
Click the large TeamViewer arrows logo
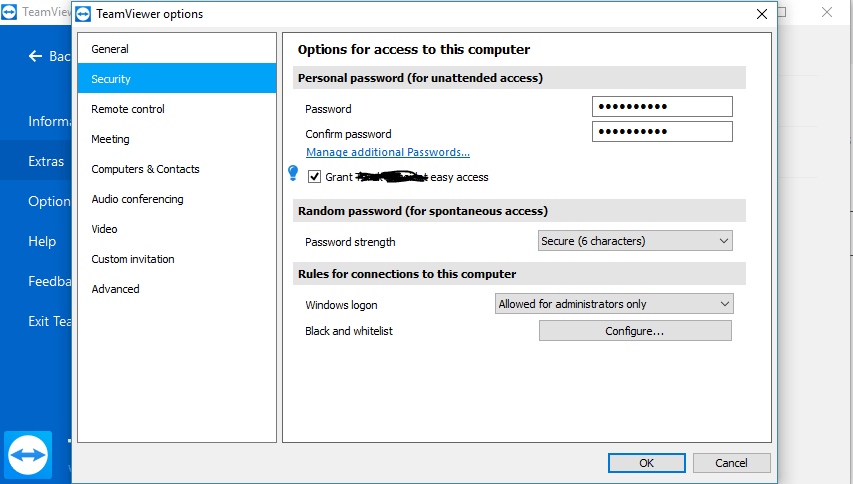pyautogui.click(x=28, y=454)
